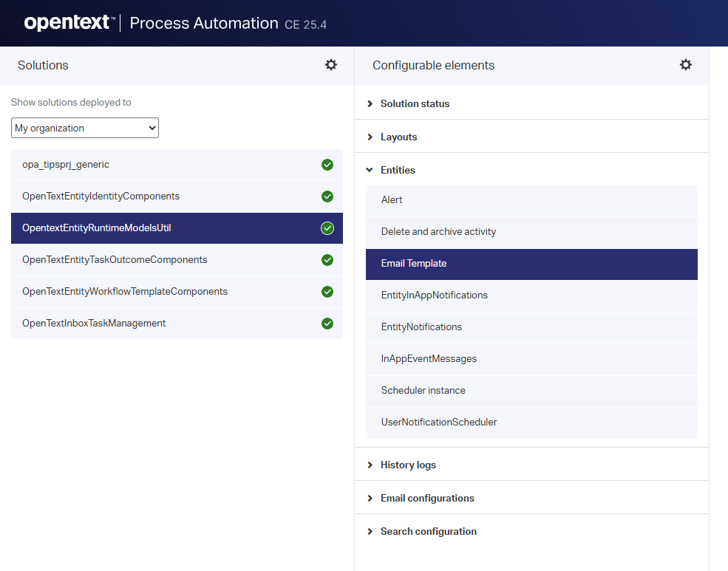
Task: Select the EntityInAppNotifications entity
Action: click(x=435, y=295)
